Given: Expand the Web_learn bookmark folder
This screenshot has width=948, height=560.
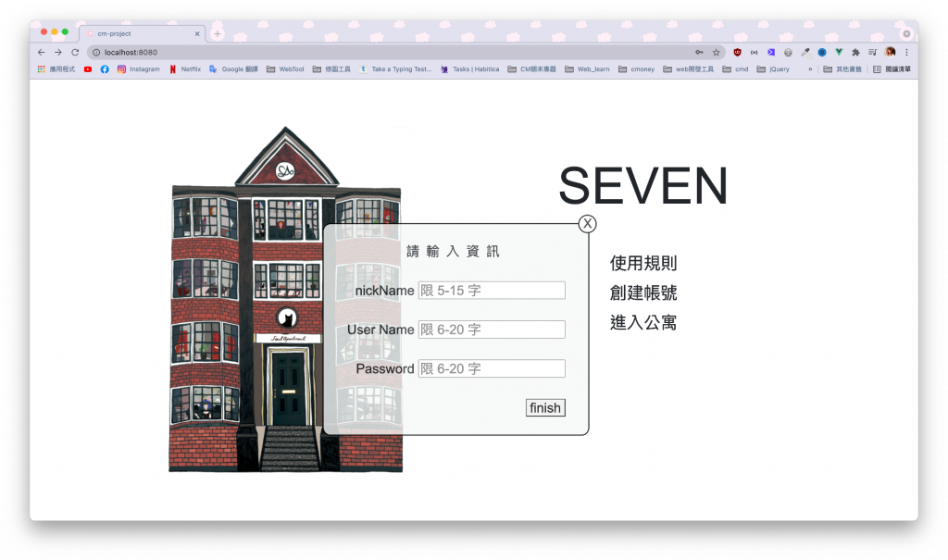Looking at the screenshot, I should (587, 69).
